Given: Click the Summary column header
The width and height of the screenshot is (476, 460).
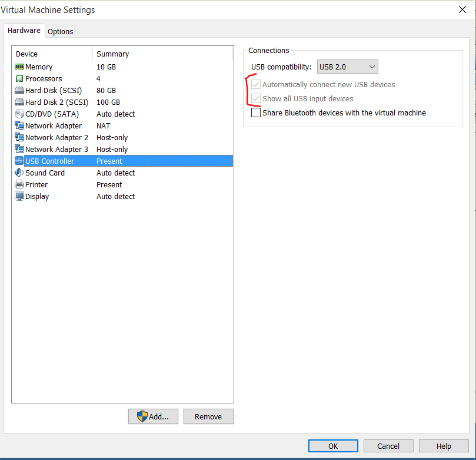Looking at the screenshot, I should click(112, 54).
